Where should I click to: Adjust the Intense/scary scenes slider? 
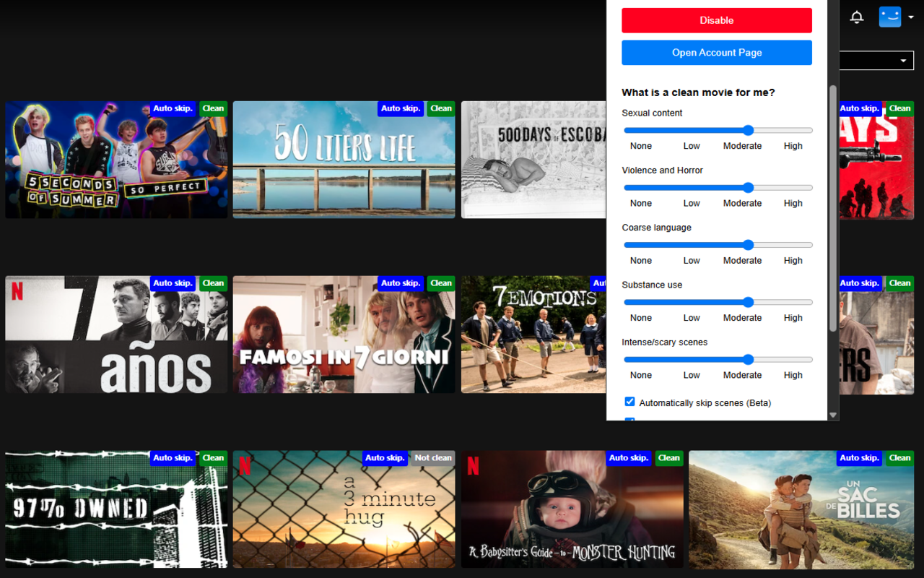[718, 359]
